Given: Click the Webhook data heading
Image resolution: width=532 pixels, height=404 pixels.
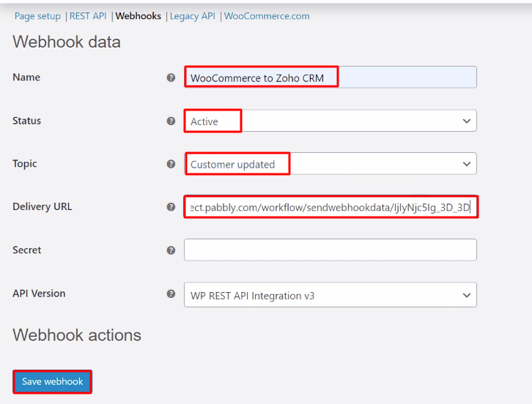Looking at the screenshot, I should click(67, 42).
